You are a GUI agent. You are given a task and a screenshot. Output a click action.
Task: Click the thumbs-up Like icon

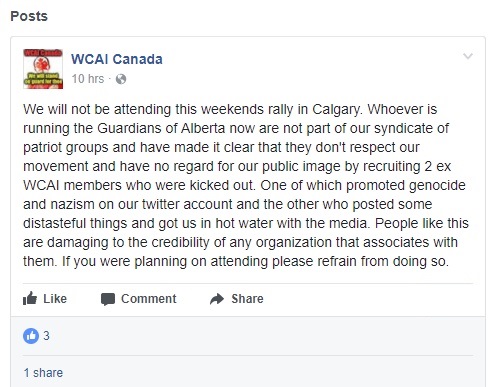click(30, 298)
